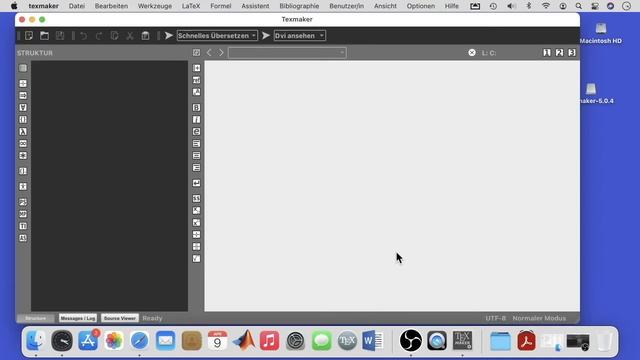
Task: Switch to the Source Viewer tab
Action: [x=120, y=318]
